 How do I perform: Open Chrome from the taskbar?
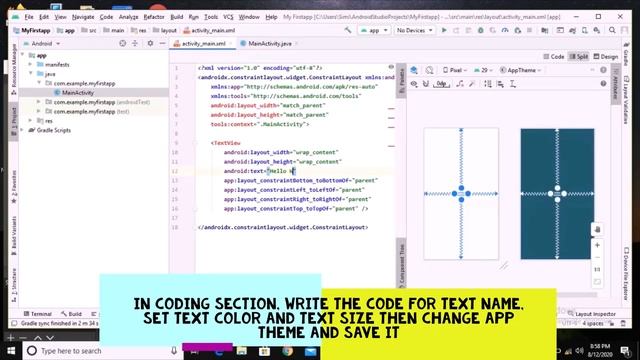287,351
